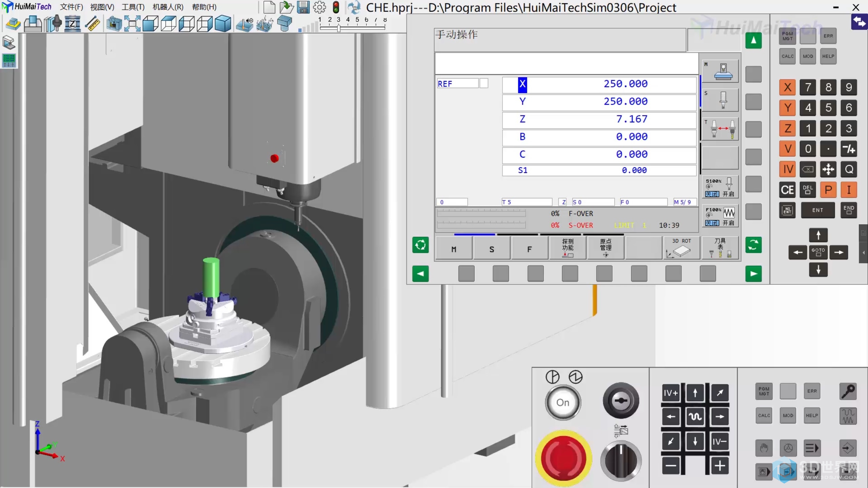Click the machine fixture setup icon
The image size is (868, 488).
pos(33,24)
